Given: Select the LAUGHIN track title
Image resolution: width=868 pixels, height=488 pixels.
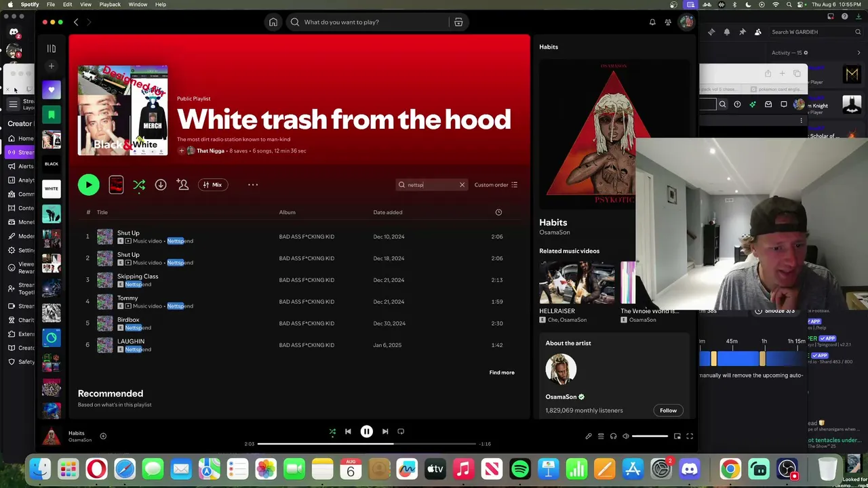Looking at the screenshot, I should [131, 342].
